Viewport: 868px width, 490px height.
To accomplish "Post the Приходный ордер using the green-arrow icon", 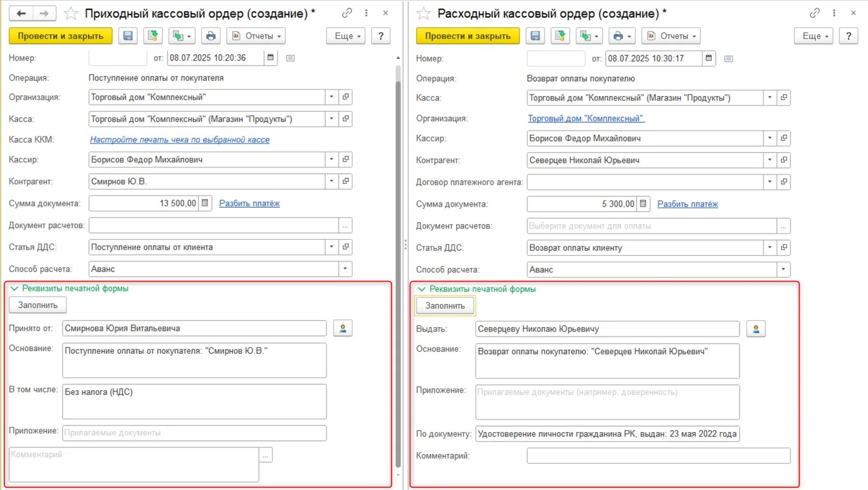I will point(153,36).
